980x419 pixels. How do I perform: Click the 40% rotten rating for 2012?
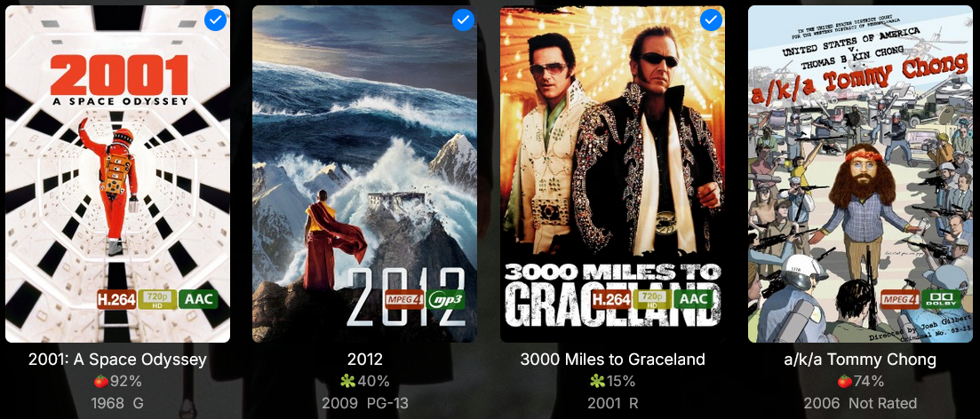pyautogui.click(x=365, y=381)
